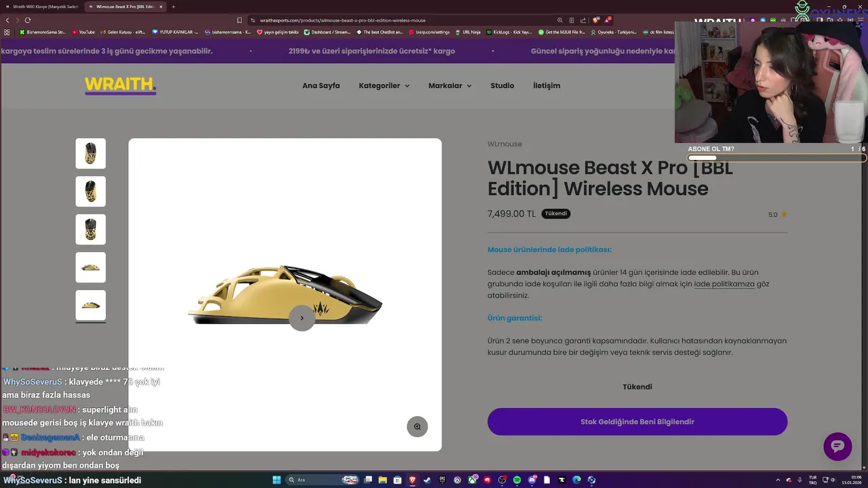The width and height of the screenshot is (868, 488).
Task: Click Stok Geldiğinde Beni Bilgilendir button
Action: tap(637, 422)
